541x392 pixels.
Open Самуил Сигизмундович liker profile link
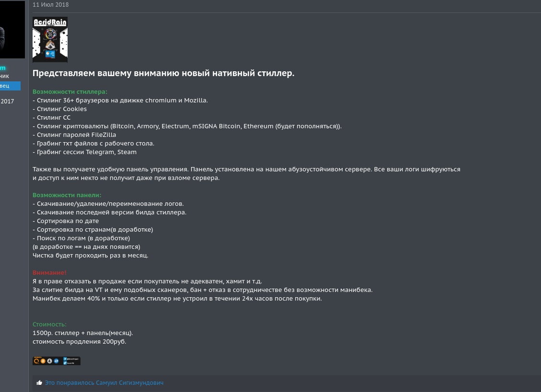pos(130,383)
